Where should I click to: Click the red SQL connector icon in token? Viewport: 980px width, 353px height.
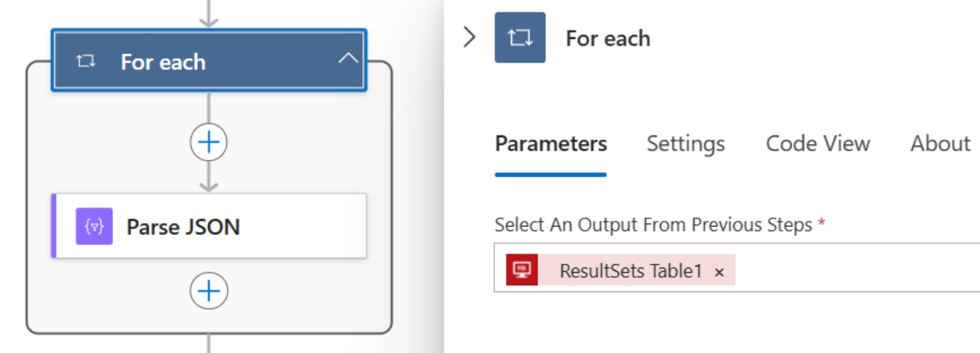pyautogui.click(x=522, y=270)
